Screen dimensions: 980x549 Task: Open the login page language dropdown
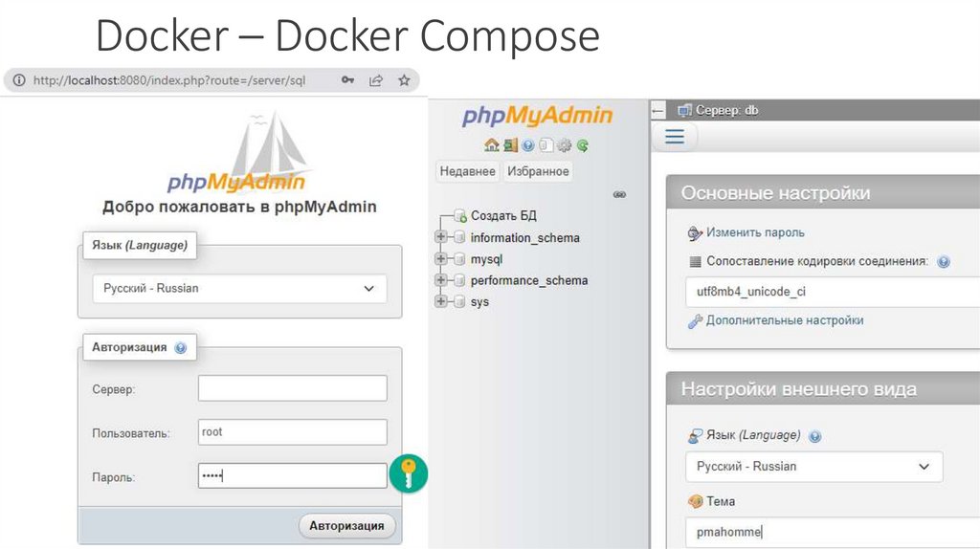(x=239, y=289)
